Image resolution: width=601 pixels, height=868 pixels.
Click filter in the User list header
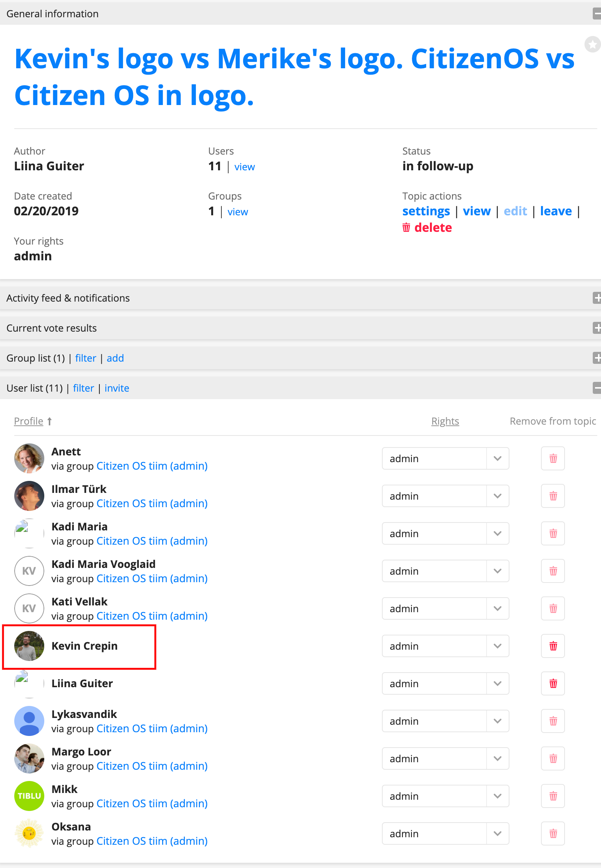pos(83,388)
